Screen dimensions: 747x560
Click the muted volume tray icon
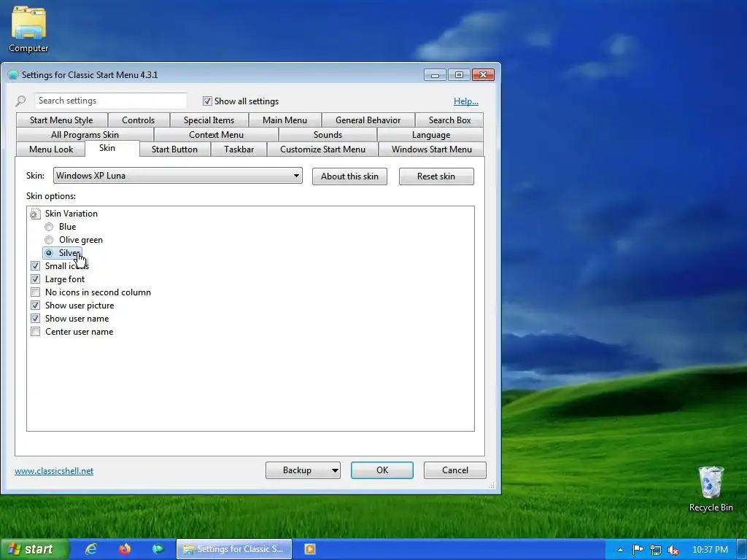click(673, 550)
